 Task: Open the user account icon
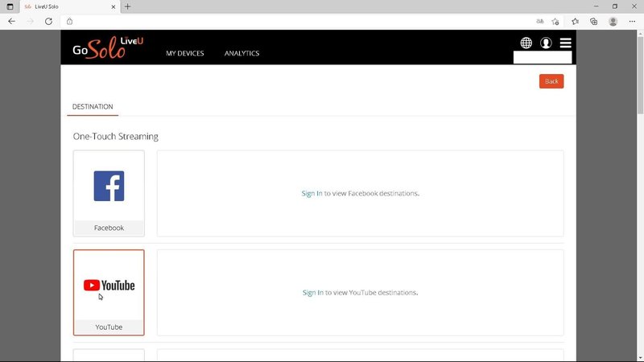click(546, 43)
